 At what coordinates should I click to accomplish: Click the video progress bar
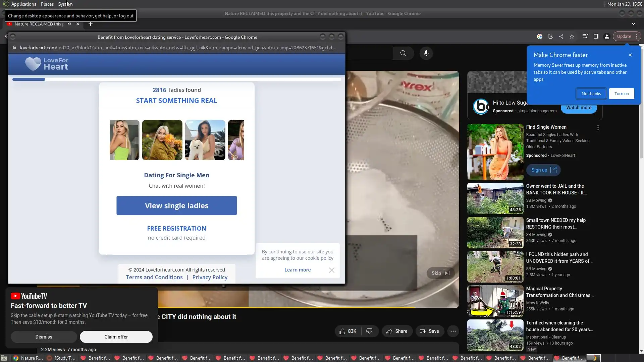(x=302, y=307)
